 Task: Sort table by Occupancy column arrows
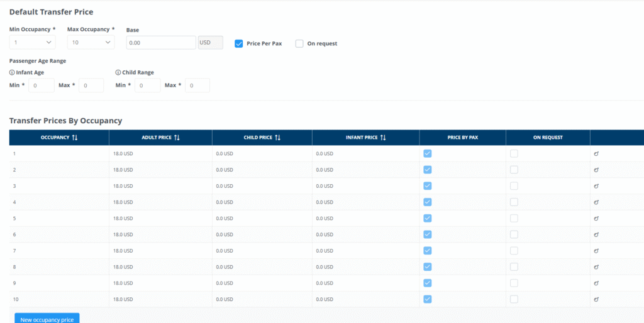(74, 138)
